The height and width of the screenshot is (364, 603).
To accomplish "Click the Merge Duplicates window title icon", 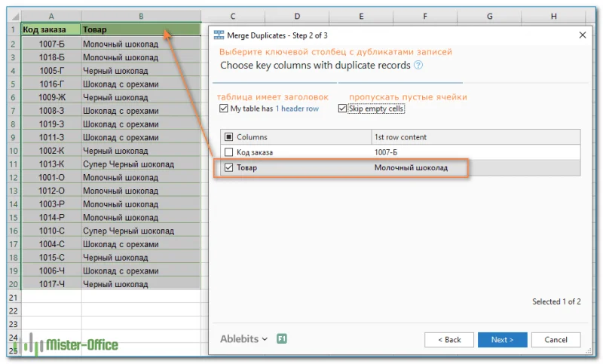I will [x=219, y=35].
